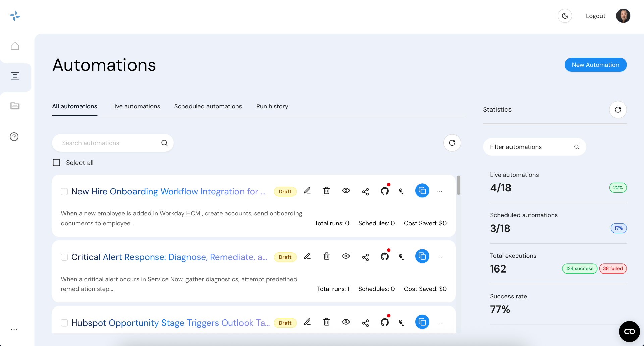Edit the Hubspot Opportunity Stage automation
This screenshot has height=346, width=644.
[307, 322]
